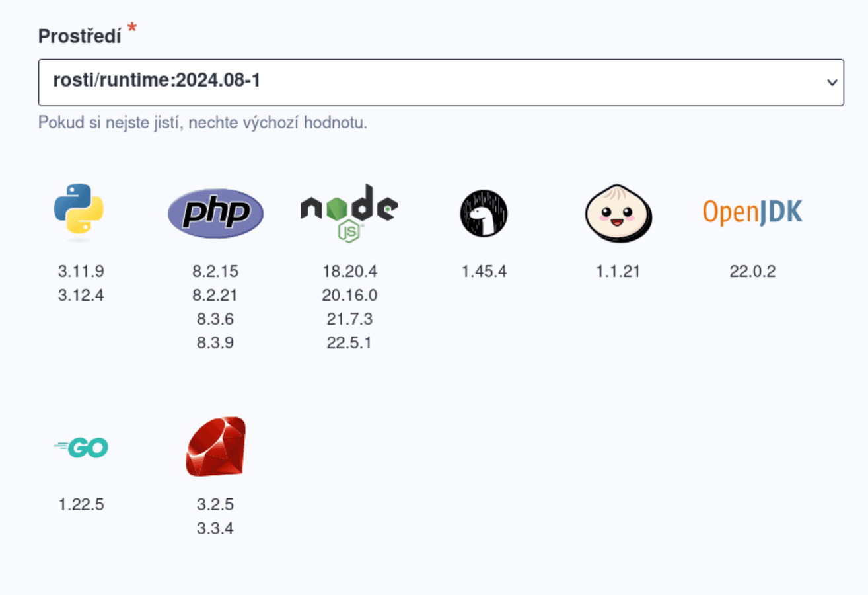
Task: Click the Prostředí field label
Action: (x=79, y=36)
